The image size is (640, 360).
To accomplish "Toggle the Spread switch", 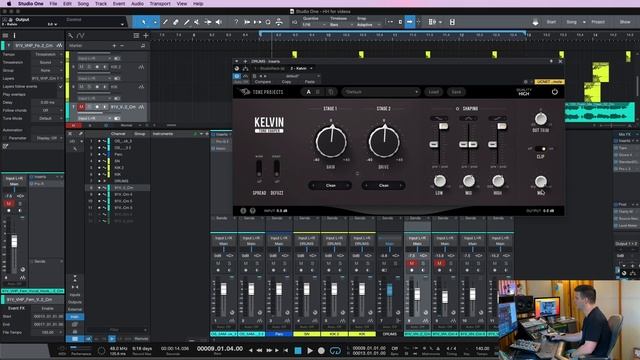I will [259, 168].
